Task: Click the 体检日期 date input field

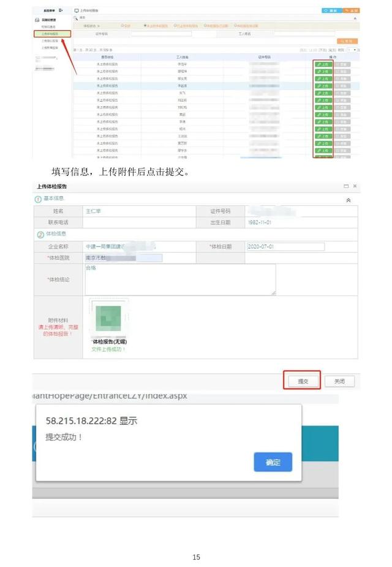Action: pos(285,246)
